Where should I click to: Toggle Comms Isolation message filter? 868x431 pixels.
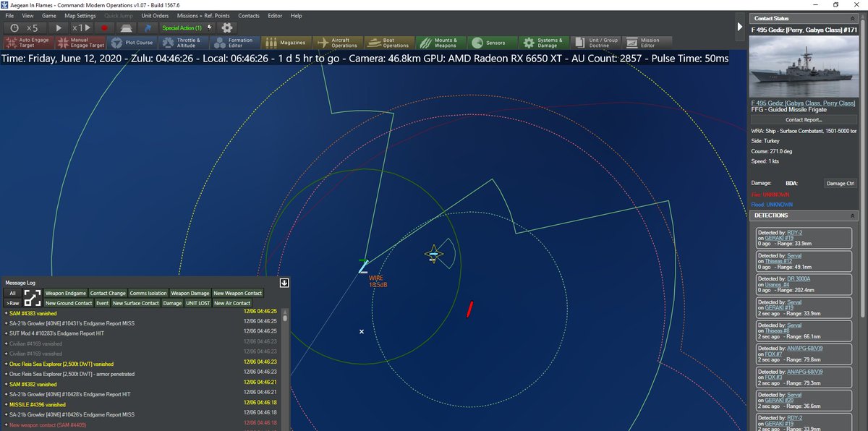tap(148, 293)
